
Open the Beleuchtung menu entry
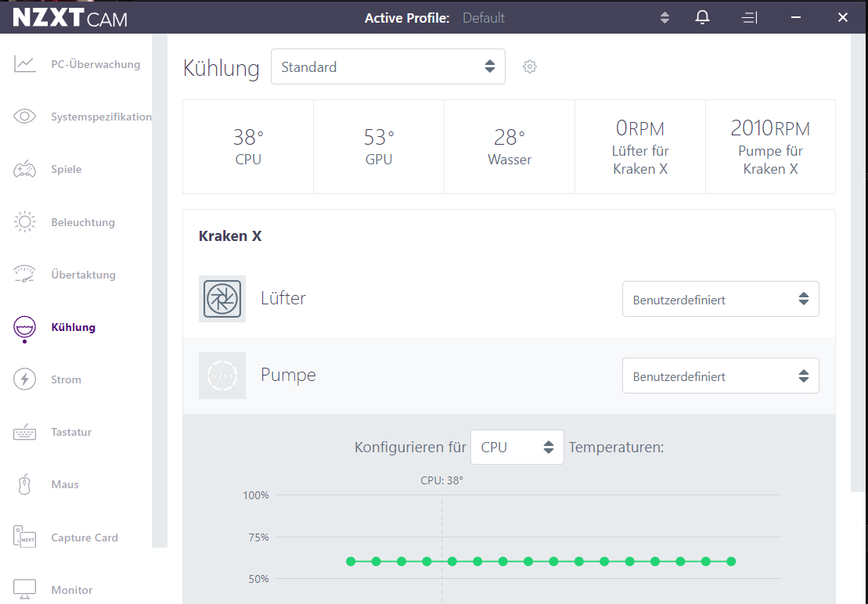(x=83, y=222)
